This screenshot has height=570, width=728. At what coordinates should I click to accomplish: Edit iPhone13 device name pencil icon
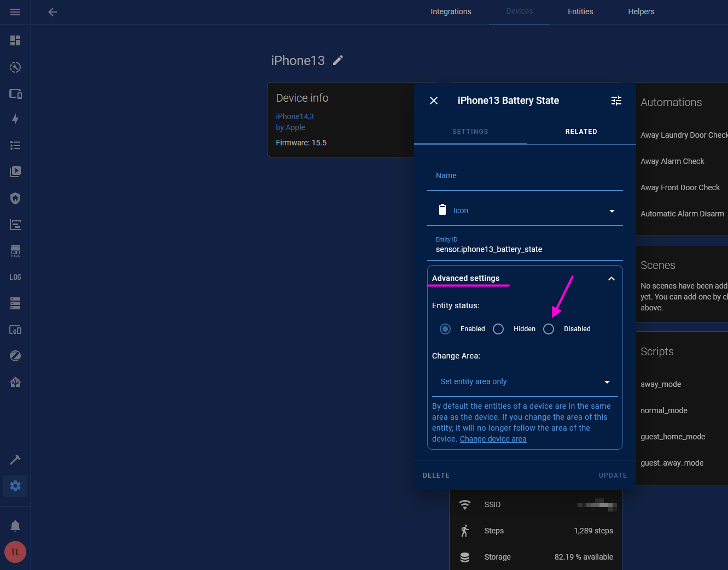(x=338, y=60)
